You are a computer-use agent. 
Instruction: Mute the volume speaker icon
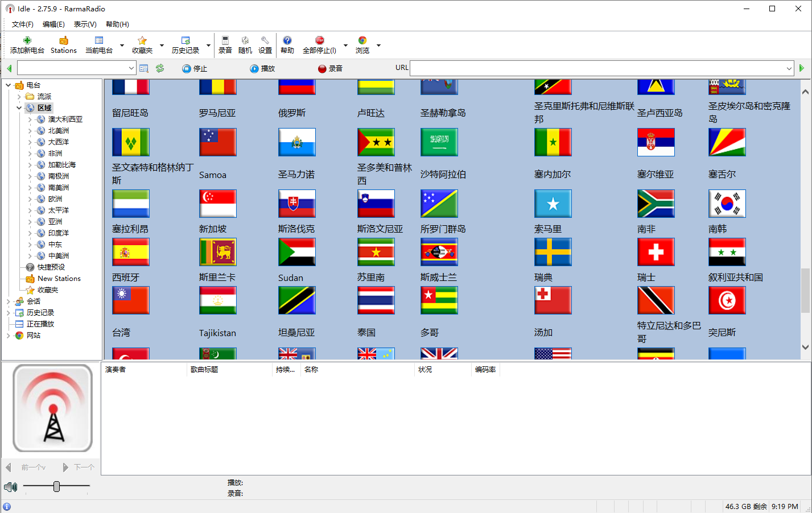click(x=10, y=487)
